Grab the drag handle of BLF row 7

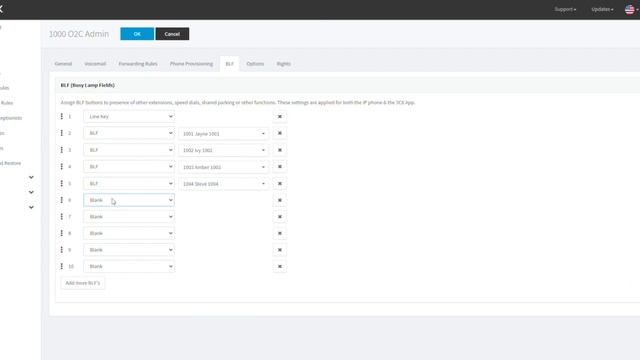point(62,216)
